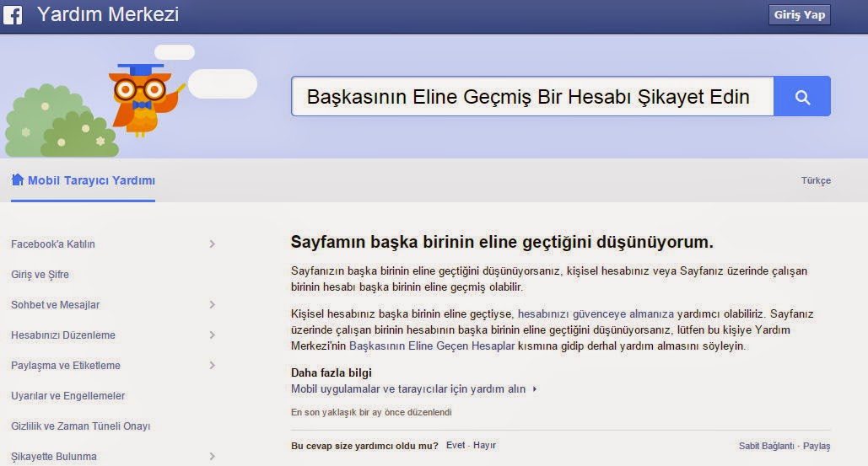Expand the Şikayette Bulunma chevron
Image resolution: width=868 pixels, height=466 pixels.
pyautogui.click(x=212, y=457)
